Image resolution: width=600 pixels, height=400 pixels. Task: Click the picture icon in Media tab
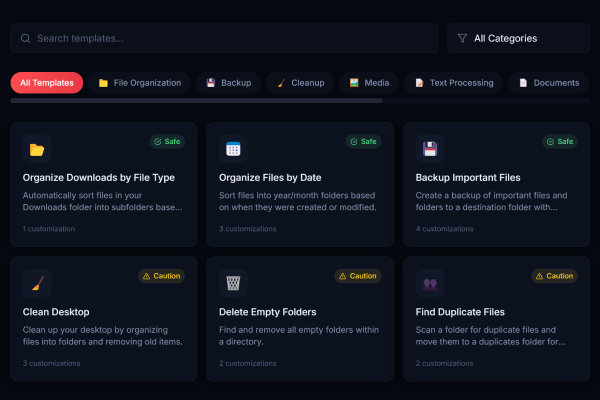(x=354, y=83)
